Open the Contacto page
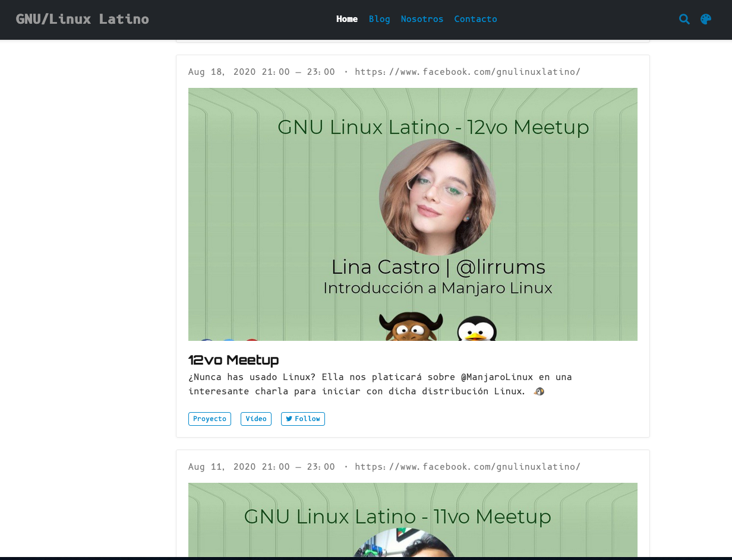The width and height of the screenshot is (732, 560). [x=475, y=18]
